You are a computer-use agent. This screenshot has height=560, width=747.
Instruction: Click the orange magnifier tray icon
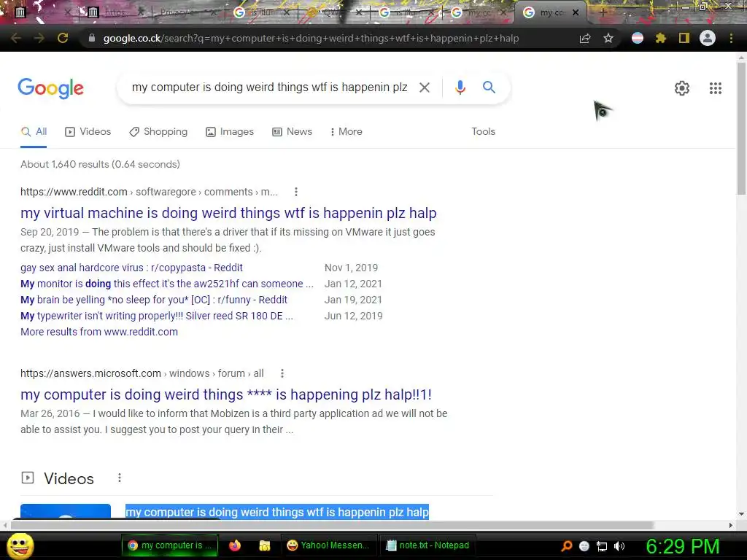click(x=566, y=546)
